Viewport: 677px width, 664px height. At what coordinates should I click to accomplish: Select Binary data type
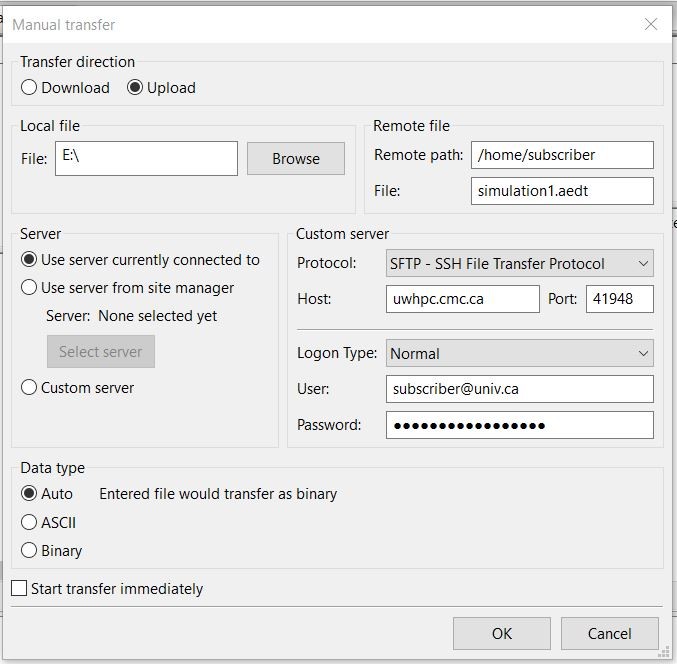pos(30,551)
